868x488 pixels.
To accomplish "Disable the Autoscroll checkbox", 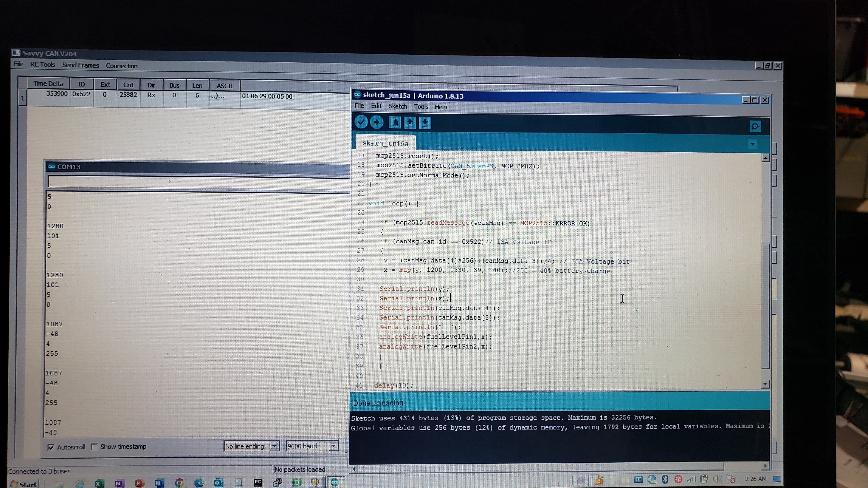I will click(51, 447).
